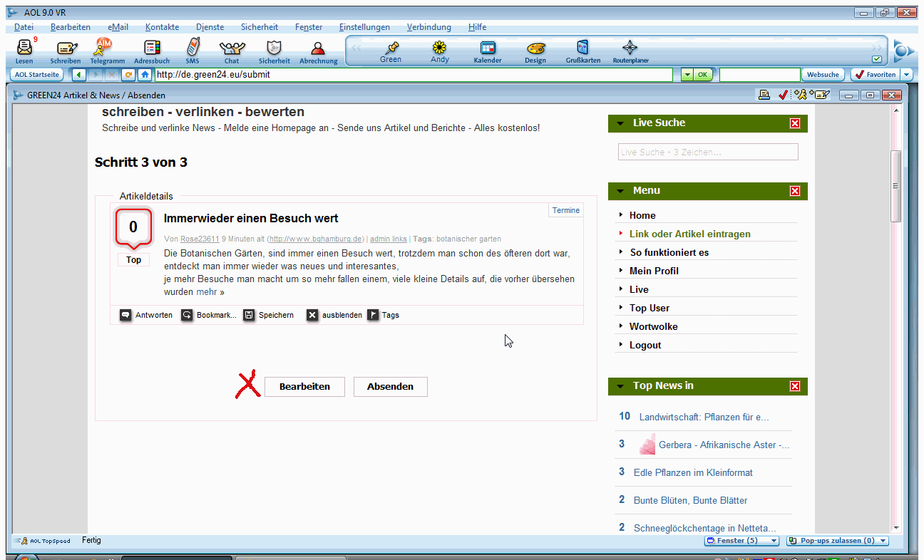Click the Absenden button
924x560 pixels.
pos(390,387)
